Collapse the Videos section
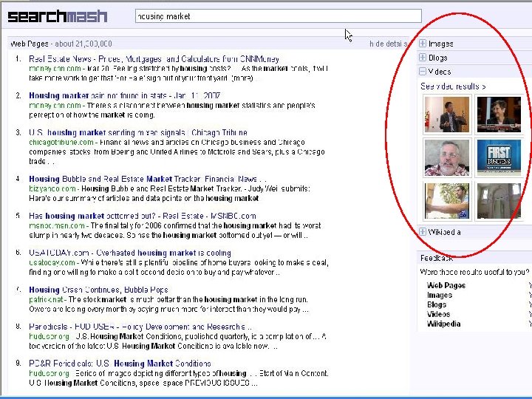The width and height of the screenshot is (532, 399). point(423,71)
